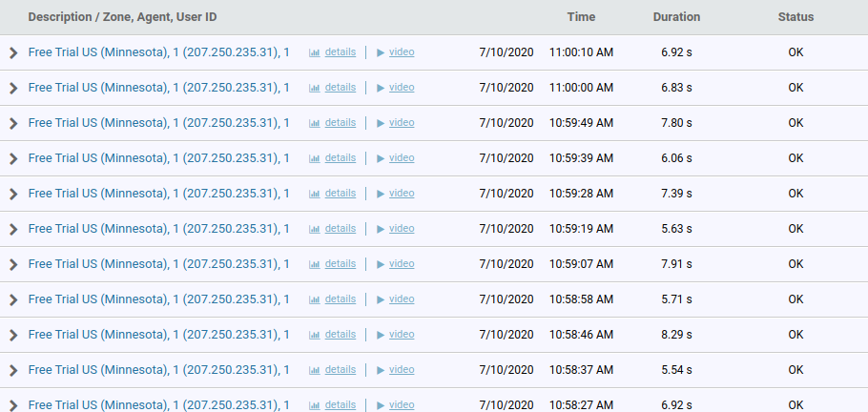Sort by the Time column header
The height and width of the screenshot is (412, 868).
coord(581,17)
